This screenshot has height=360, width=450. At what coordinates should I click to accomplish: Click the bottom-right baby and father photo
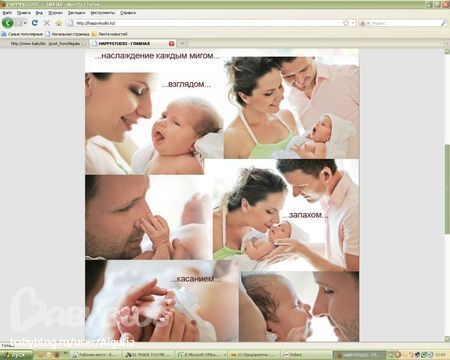click(299, 306)
